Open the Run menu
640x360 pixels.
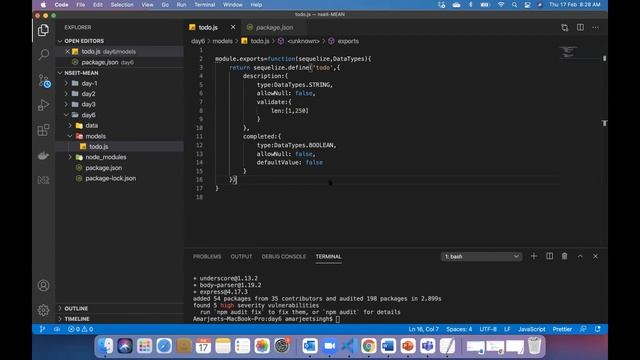click(181, 5)
